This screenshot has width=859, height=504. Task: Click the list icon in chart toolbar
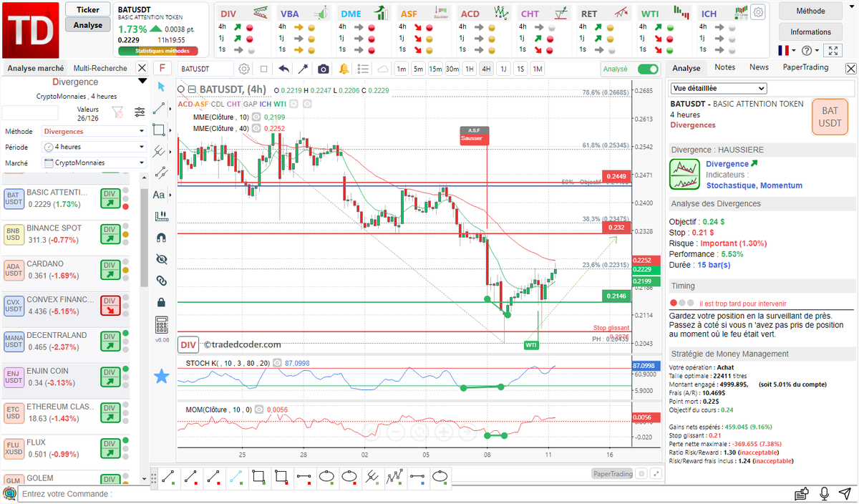point(363,69)
